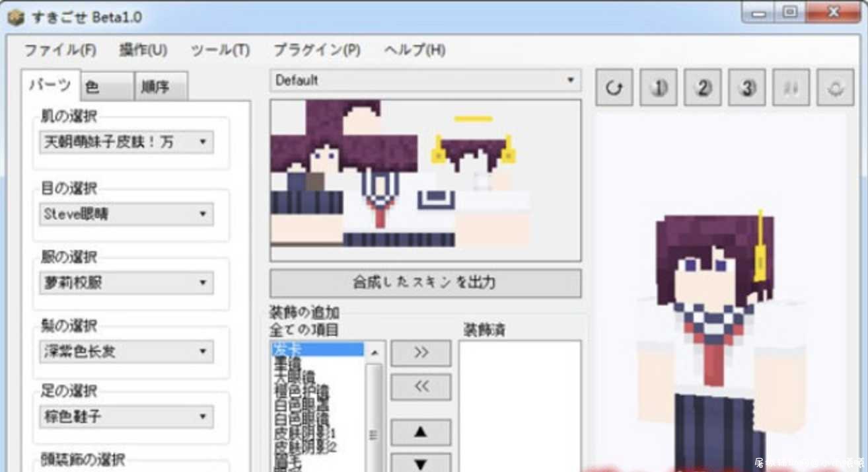Select the 白色眼鏡 list item

click(301, 420)
